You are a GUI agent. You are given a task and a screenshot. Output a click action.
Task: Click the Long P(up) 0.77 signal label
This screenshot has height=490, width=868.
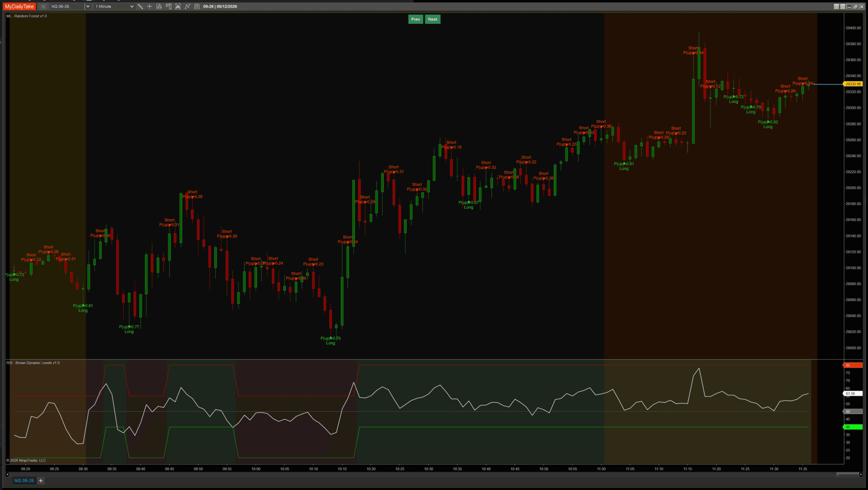tap(129, 329)
